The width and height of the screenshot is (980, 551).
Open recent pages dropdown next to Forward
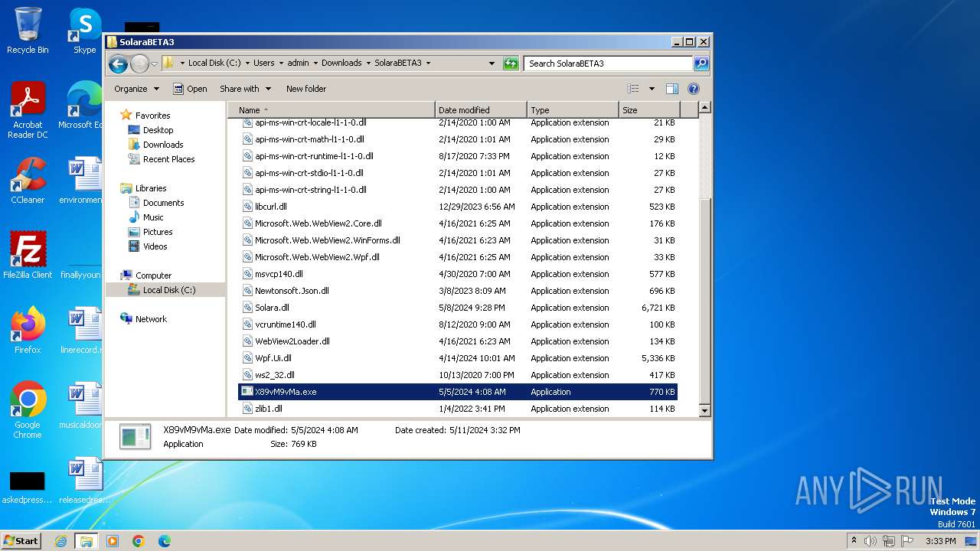click(154, 64)
